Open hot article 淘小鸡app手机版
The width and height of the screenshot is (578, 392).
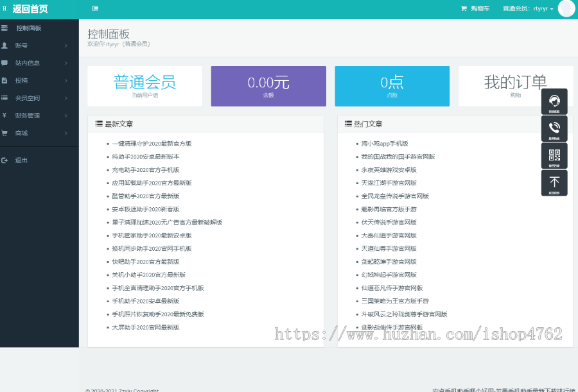pyautogui.click(x=385, y=144)
